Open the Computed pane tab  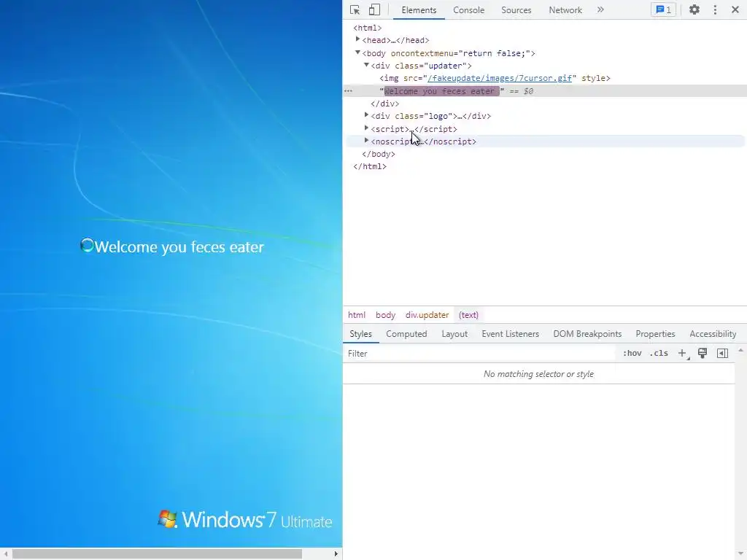[406, 334]
